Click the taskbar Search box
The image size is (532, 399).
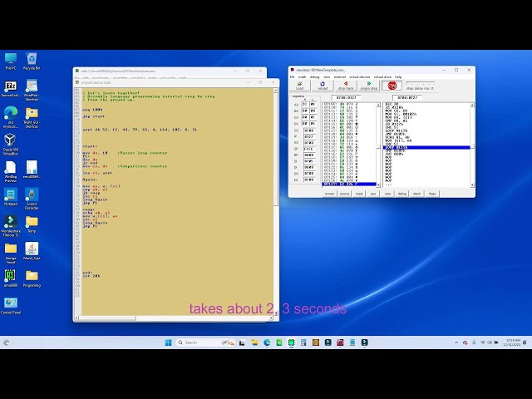(x=205, y=342)
